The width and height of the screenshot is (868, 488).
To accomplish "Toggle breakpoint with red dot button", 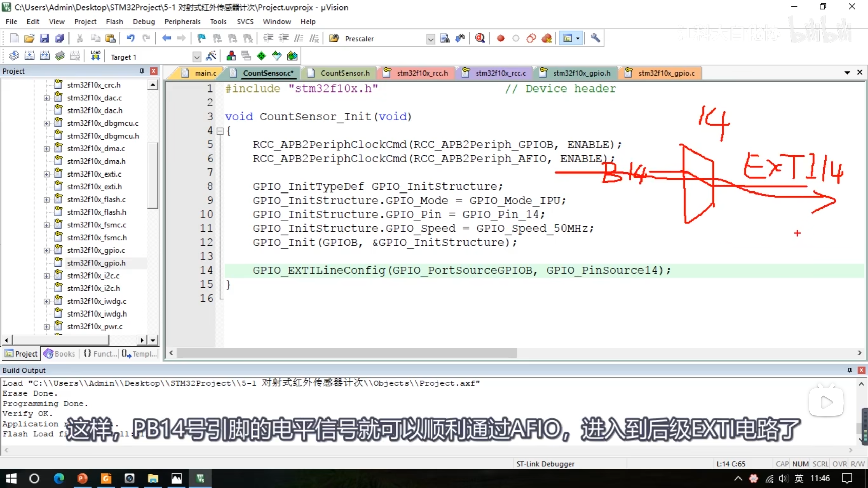I will 500,38.
